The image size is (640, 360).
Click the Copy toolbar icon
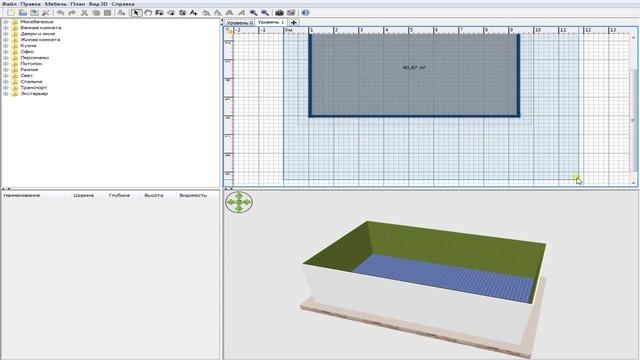(96, 13)
